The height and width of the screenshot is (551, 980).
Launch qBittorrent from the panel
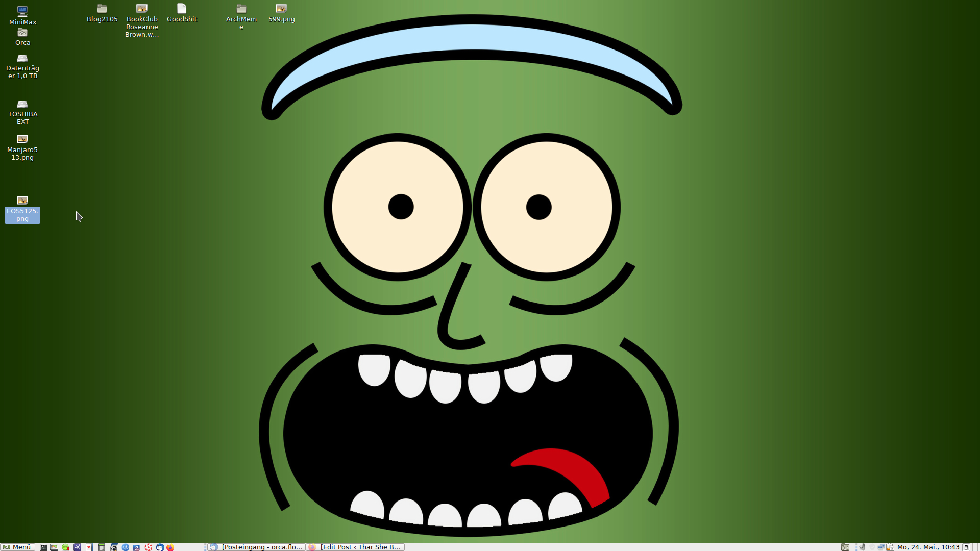(x=126, y=547)
